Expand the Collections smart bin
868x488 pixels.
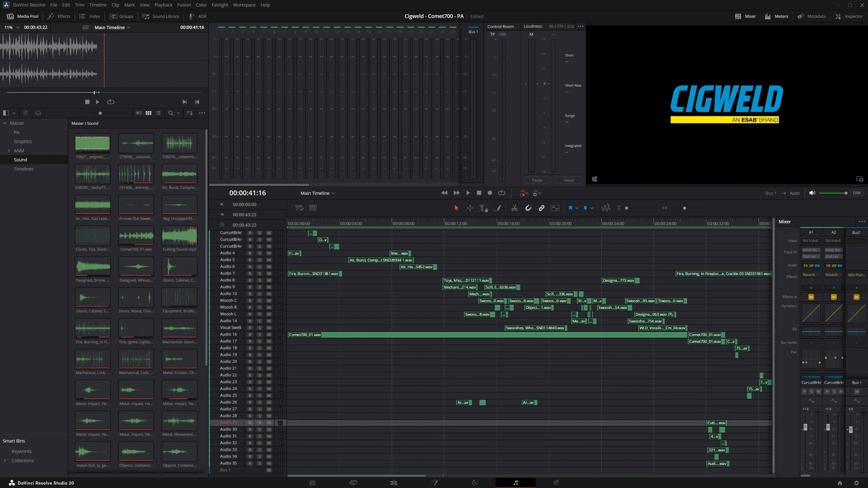pyautogui.click(x=5, y=461)
